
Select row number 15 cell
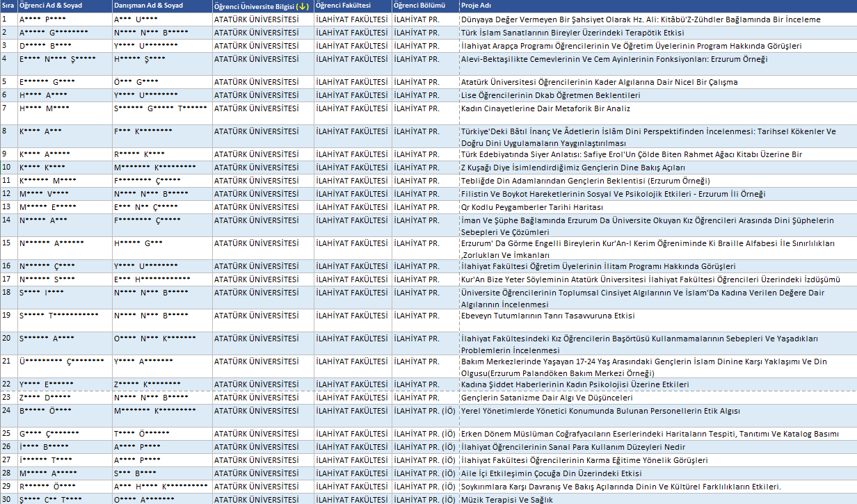point(8,243)
